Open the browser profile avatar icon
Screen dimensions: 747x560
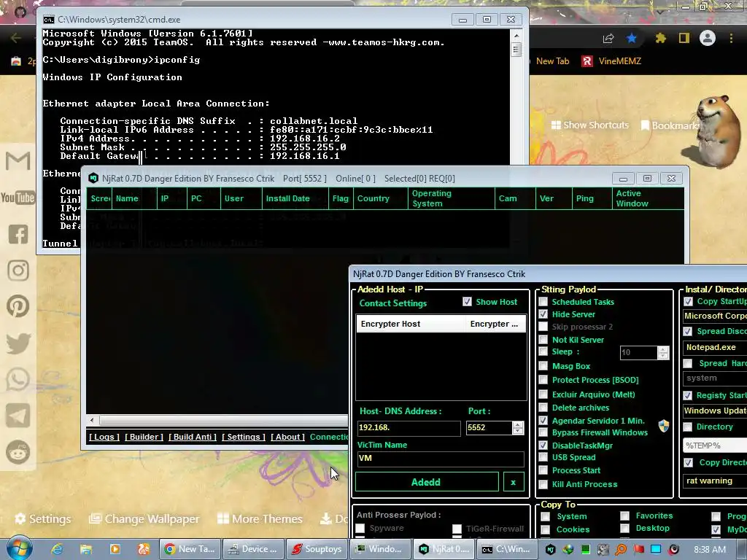[x=708, y=38]
